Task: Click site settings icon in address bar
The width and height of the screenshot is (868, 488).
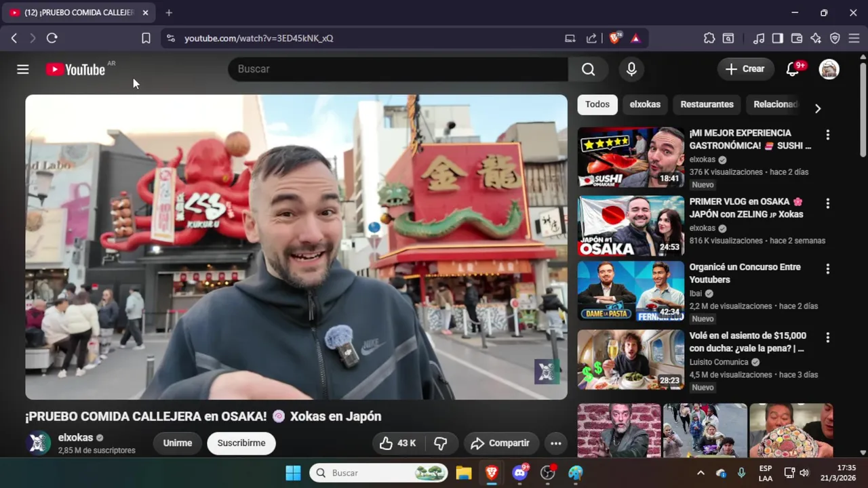Action: click(x=170, y=39)
